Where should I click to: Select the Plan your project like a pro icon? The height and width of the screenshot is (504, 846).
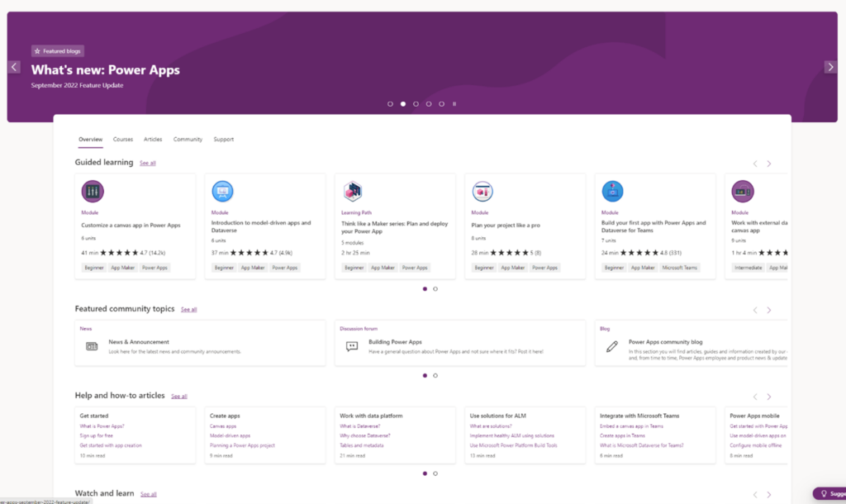(x=482, y=191)
